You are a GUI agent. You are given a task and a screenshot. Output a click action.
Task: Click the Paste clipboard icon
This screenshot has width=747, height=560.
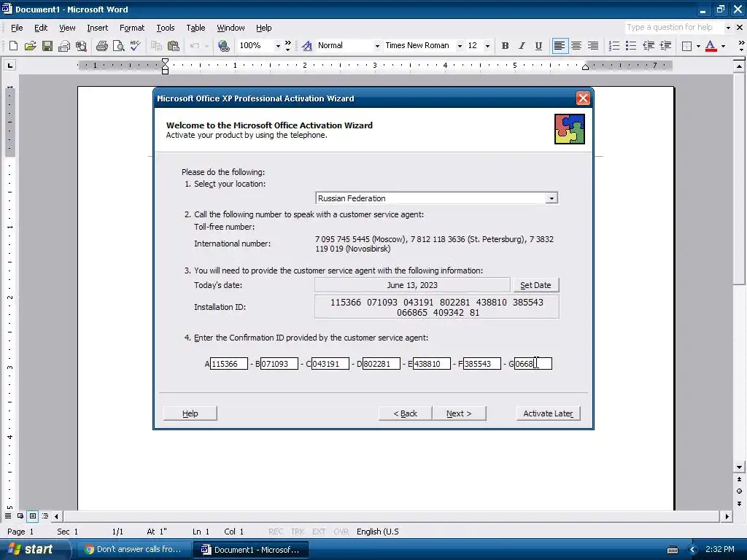pos(174,46)
